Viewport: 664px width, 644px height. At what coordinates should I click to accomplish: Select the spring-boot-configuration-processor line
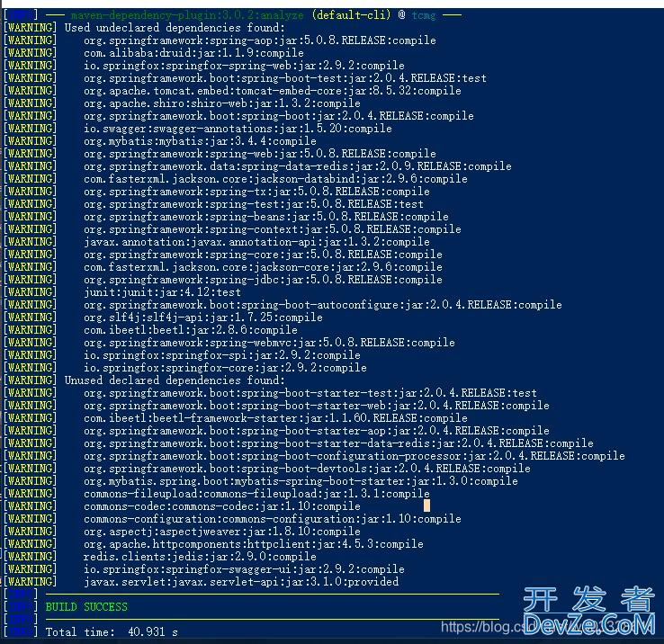point(354,456)
